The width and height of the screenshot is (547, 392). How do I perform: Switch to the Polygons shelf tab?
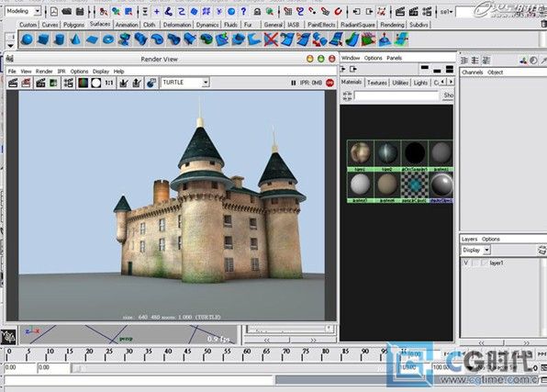(x=73, y=25)
